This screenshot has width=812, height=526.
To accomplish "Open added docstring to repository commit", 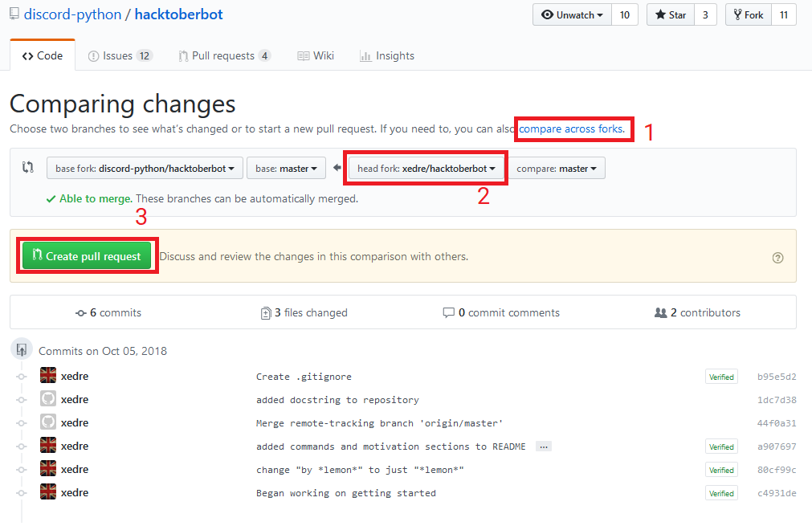I will point(337,400).
